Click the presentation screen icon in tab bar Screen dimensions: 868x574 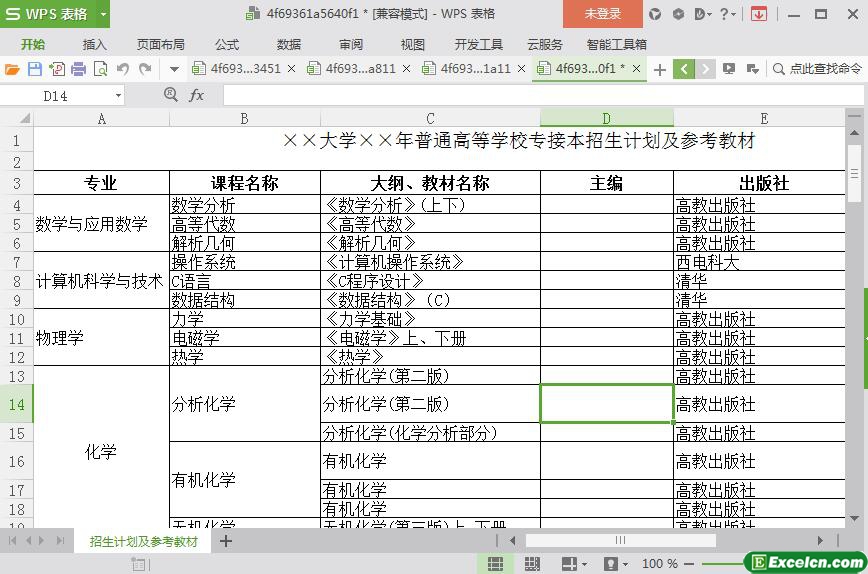point(729,69)
